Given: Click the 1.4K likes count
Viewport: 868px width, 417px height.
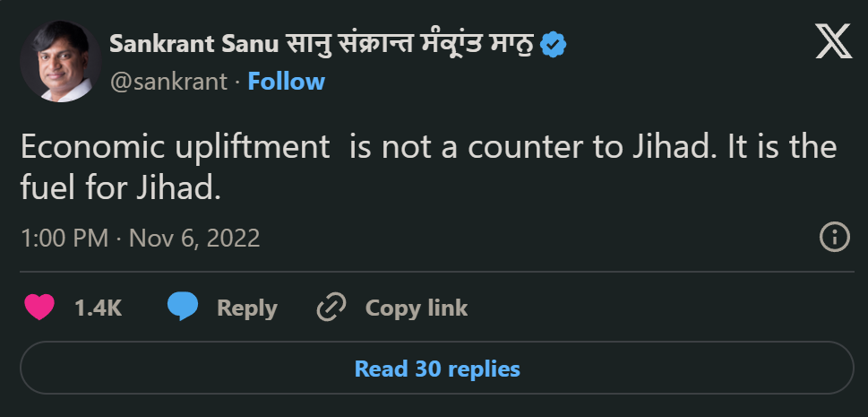Looking at the screenshot, I should click(x=98, y=308).
